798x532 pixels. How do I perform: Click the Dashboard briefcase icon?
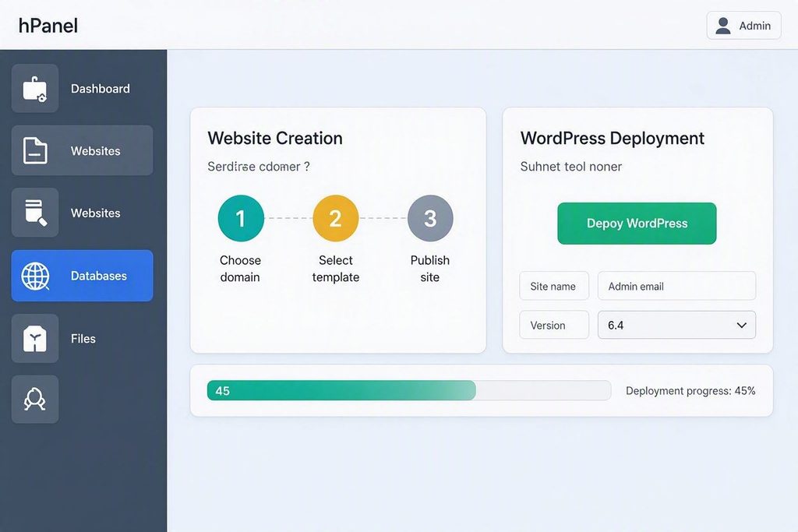pyautogui.click(x=34, y=89)
